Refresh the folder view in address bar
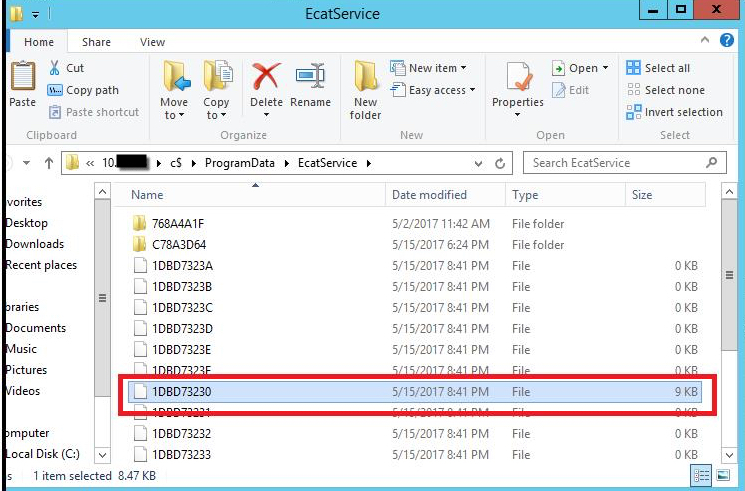Viewport: 745px width, 491px height. click(502, 163)
